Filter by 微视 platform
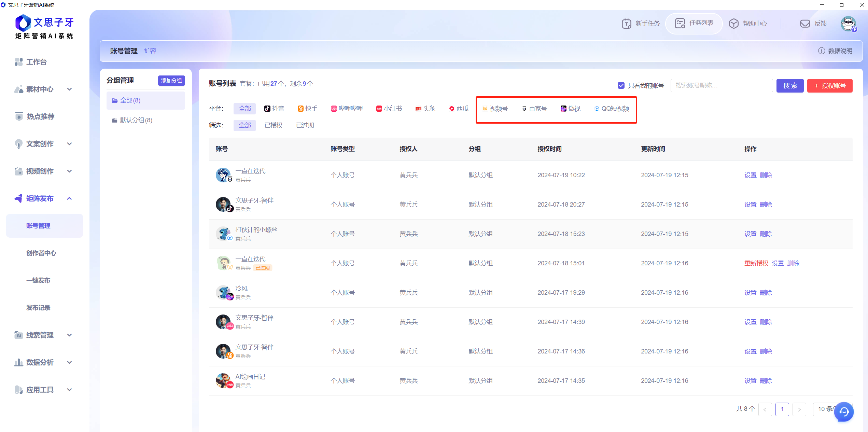This screenshot has height=432, width=868. (x=571, y=109)
